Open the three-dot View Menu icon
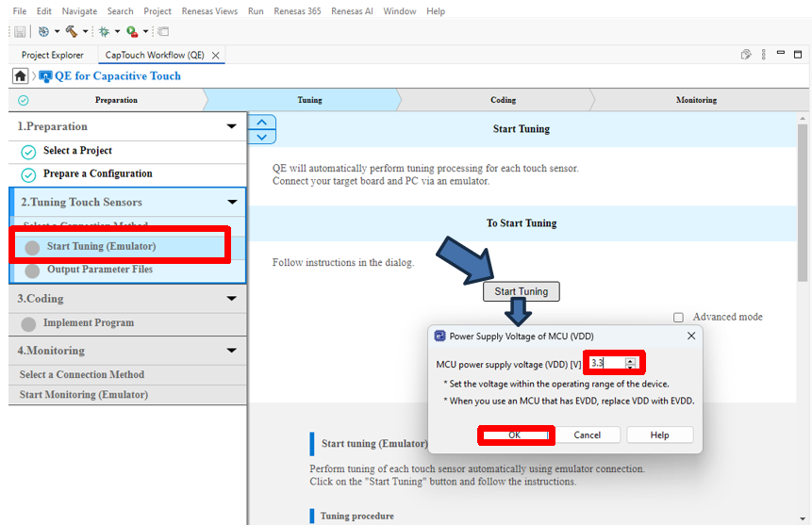The width and height of the screenshot is (812, 525). tap(763, 55)
